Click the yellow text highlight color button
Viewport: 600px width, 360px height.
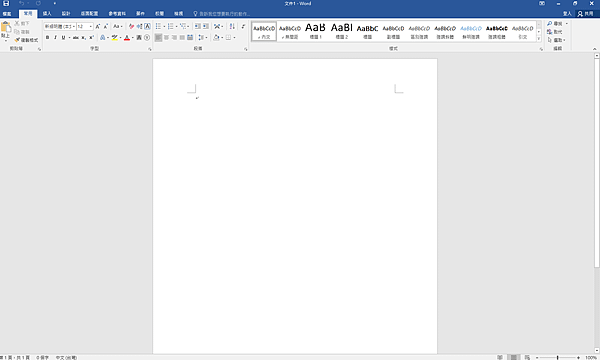point(114,37)
